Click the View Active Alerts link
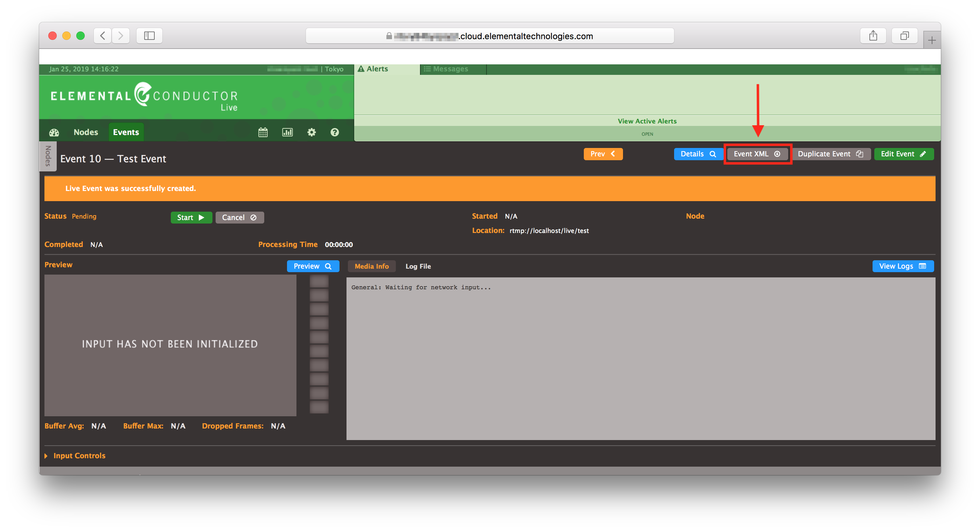The image size is (980, 531). pos(647,121)
